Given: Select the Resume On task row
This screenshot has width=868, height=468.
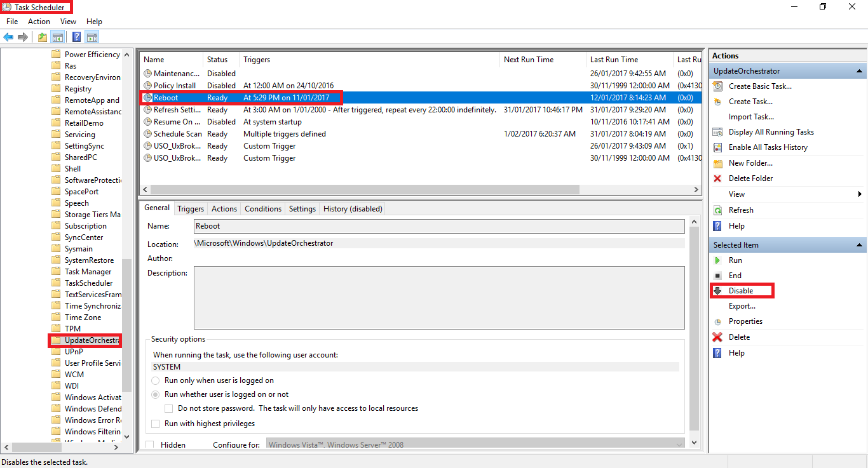Looking at the screenshot, I should point(421,122).
